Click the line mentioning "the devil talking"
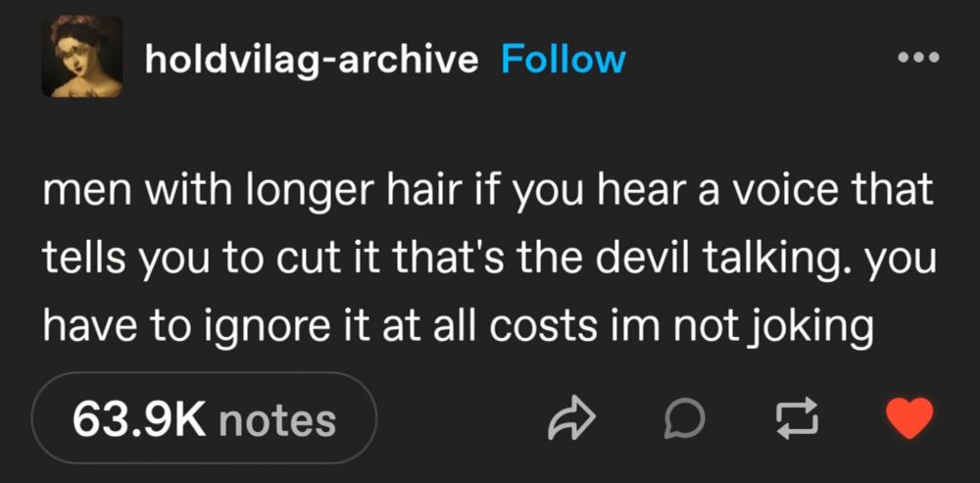This screenshot has width=980, height=483. [x=489, y=260]
